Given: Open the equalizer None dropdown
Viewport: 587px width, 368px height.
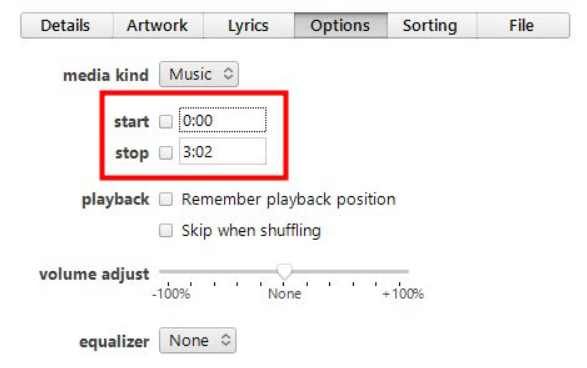Looking at the screenshot, I should click(x=198, y=340).
